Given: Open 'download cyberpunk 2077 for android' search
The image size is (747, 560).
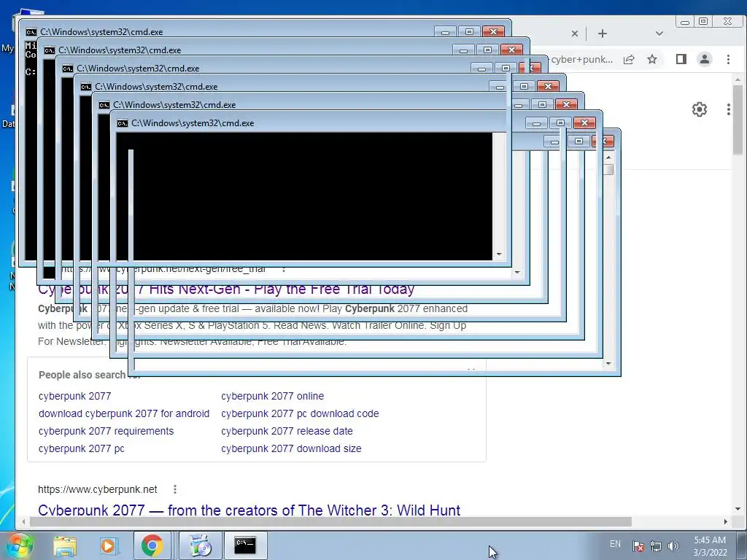Looking at the screenshot, I should [x=124, y=413].
